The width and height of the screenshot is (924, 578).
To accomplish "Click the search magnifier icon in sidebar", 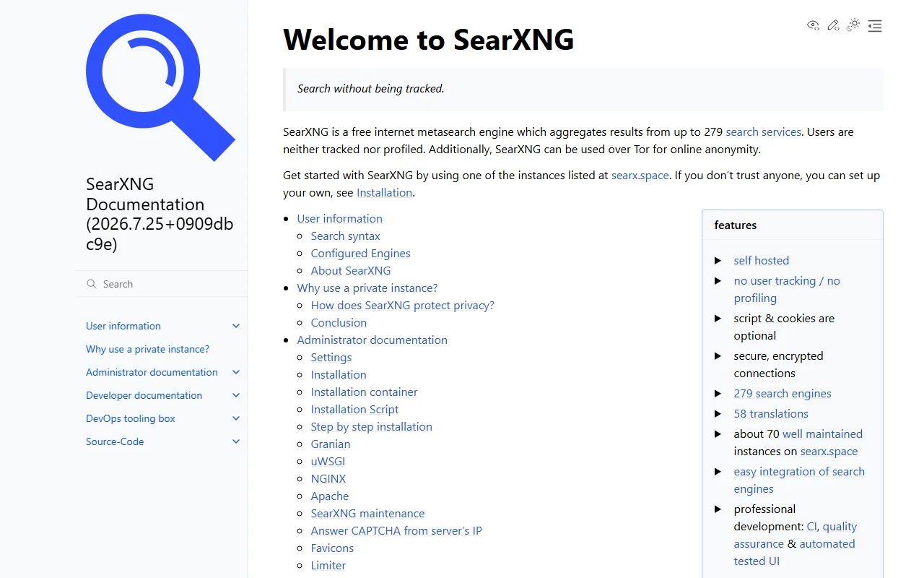I will click(x=92, y=284).
